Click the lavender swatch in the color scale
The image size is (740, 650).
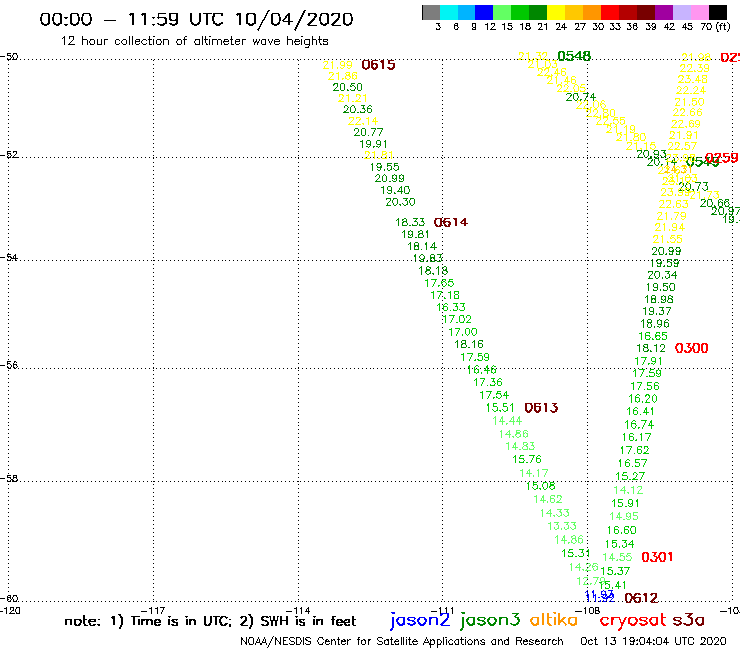pos(682,12)
